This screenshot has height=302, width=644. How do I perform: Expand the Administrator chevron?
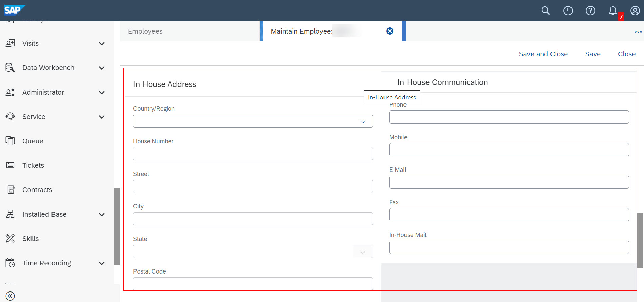[x=102, y=93]
